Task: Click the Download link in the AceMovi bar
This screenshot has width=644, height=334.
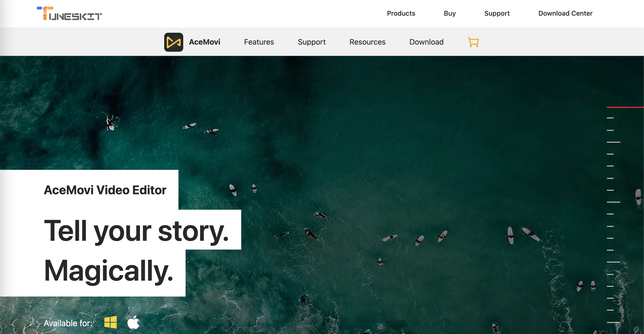Action: pyautogui.click(x=426, y=42)
